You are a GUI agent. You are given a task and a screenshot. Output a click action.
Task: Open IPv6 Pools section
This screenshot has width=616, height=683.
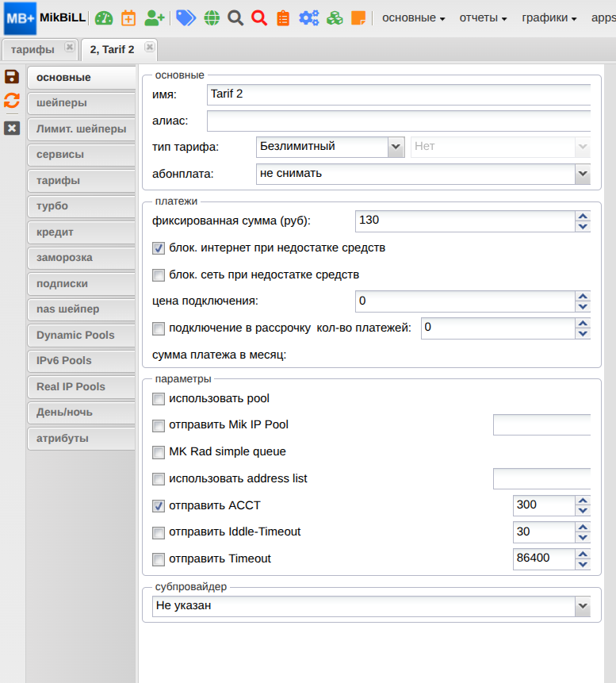click(x=82, y=361)
